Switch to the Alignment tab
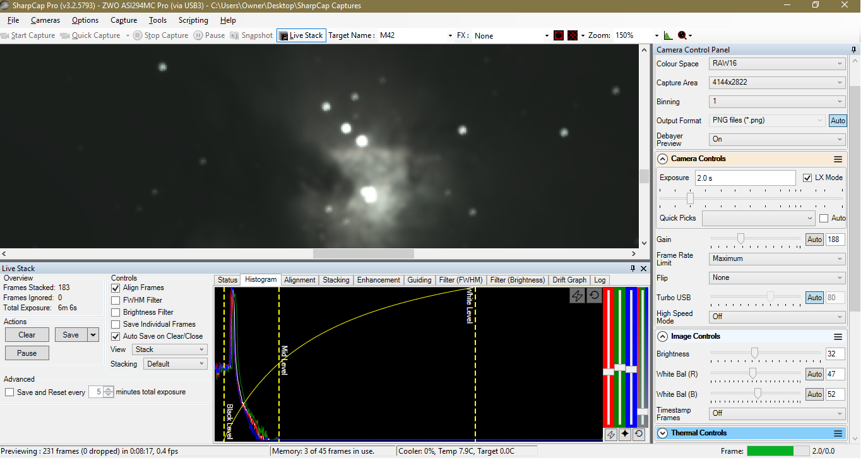 300,280
